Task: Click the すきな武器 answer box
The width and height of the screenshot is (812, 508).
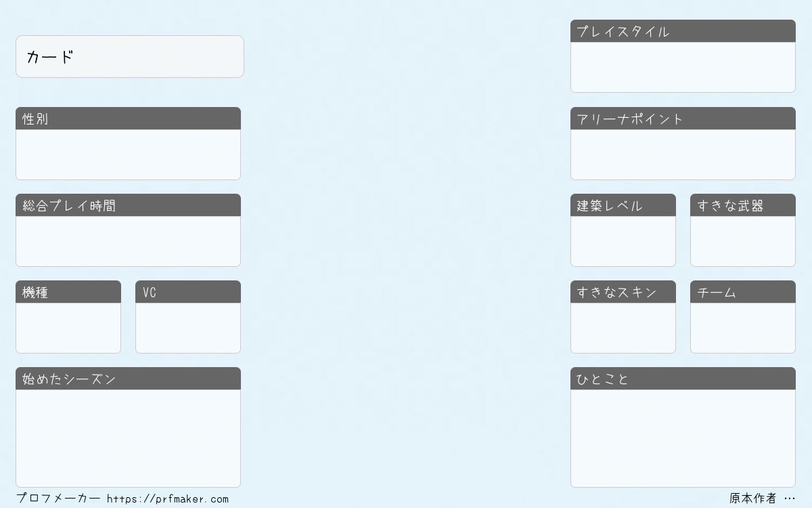Action: click(x=743, y=241)
